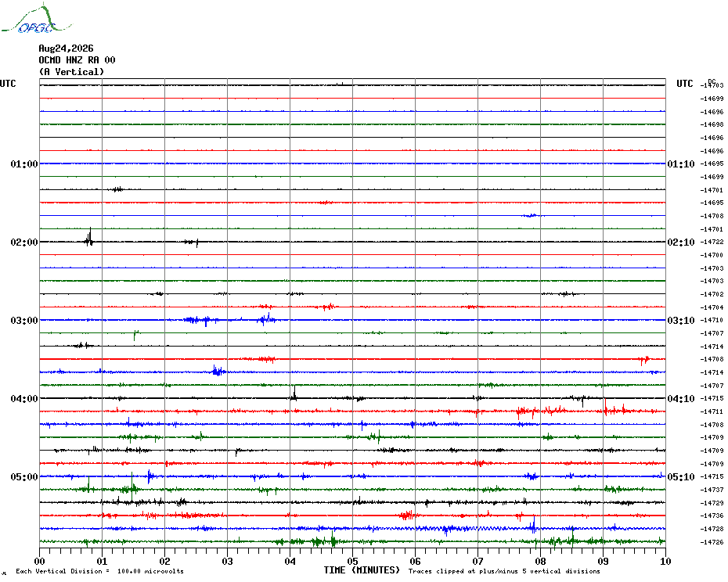Viewport: 728px width, 582px height.
Task: Select DC offset value -14698
Action: click(712, 125)
